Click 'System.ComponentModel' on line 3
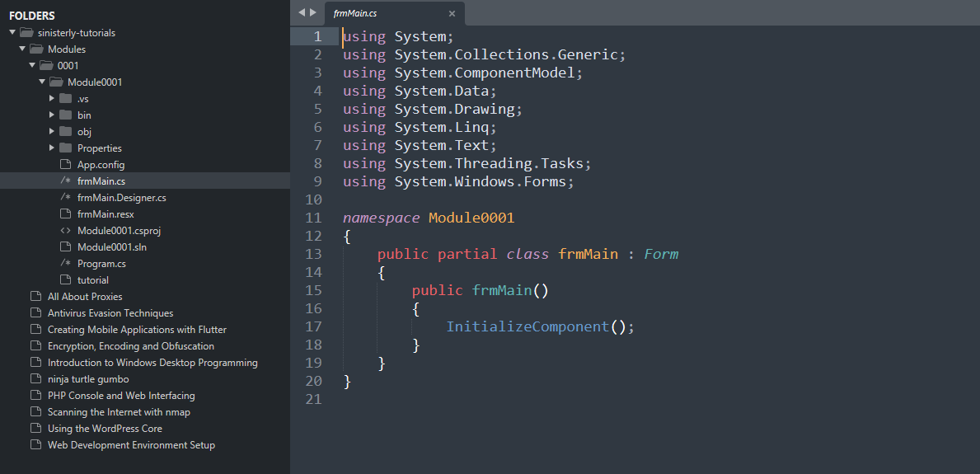 pyautogui.click(x=485, y=73)
